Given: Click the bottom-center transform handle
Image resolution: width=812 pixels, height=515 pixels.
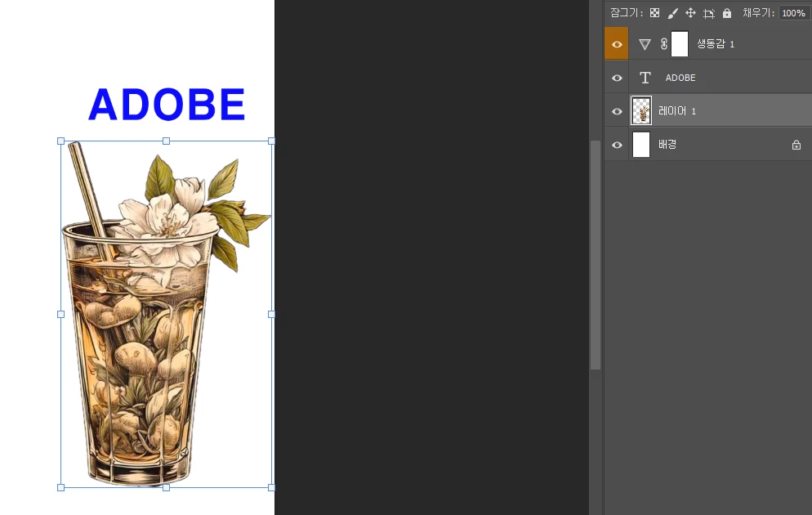Looking at the screenshot, I should 166,487.
